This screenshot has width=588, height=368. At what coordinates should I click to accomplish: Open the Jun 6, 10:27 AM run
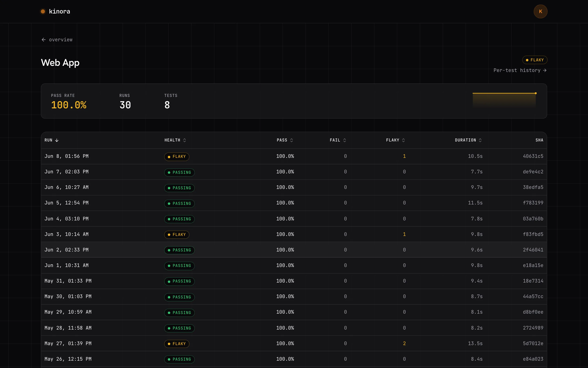click(x=294, y=187)
